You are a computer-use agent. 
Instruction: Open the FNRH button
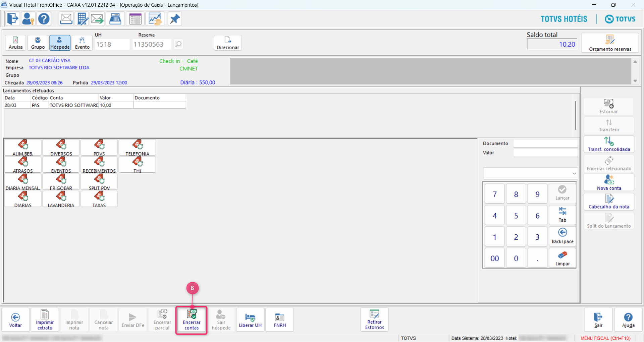[280, 320]
